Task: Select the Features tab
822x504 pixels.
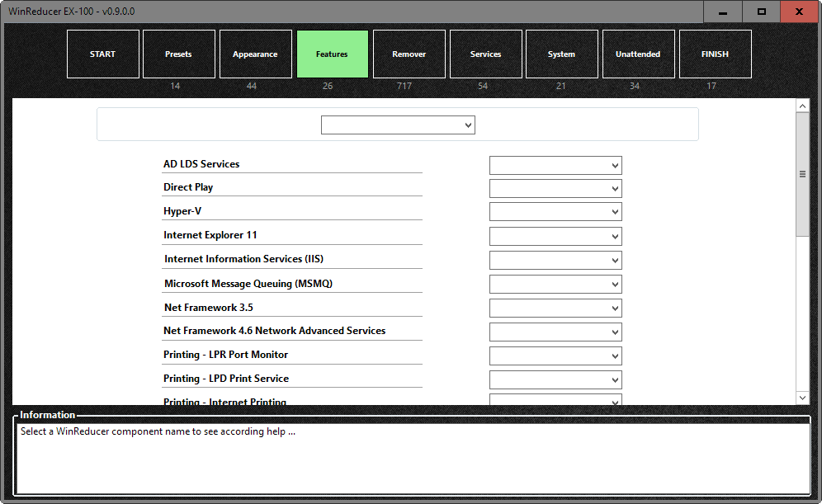Action: 333,54
